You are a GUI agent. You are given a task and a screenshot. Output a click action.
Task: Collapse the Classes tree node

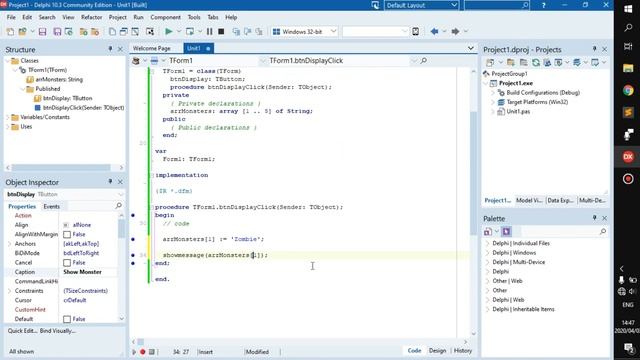coord(8,61)
